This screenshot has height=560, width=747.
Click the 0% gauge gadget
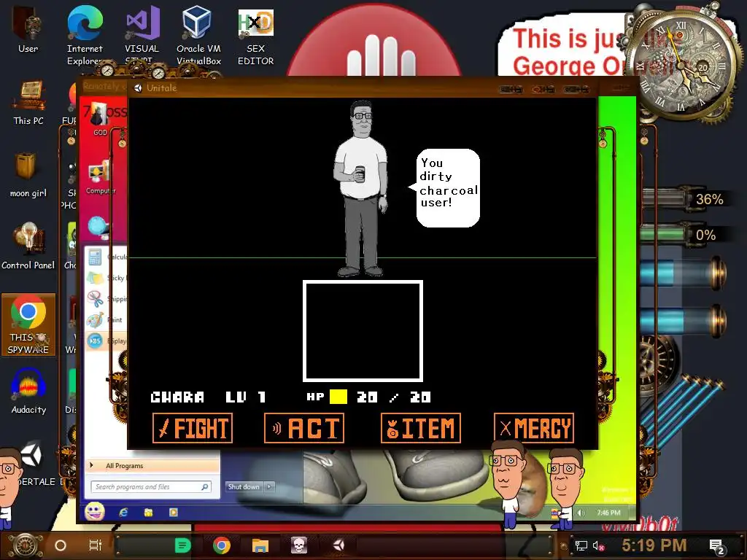click(x=686, y=235)
